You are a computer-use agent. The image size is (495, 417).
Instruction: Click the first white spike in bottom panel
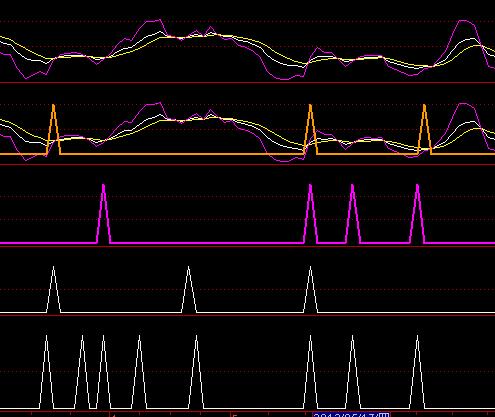pos(46,372)
